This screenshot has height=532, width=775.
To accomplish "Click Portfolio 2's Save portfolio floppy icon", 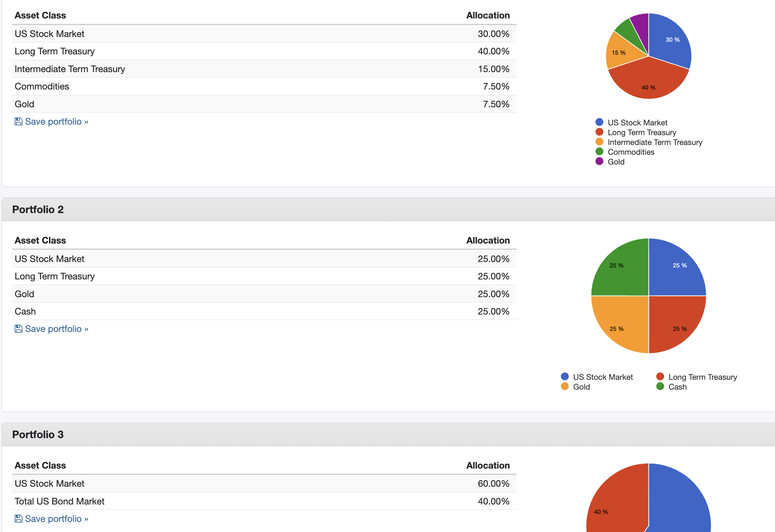I will (18, 329).
